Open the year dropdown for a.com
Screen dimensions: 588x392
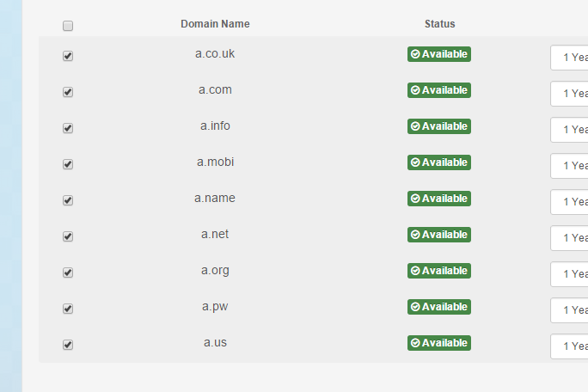point(569,94)
